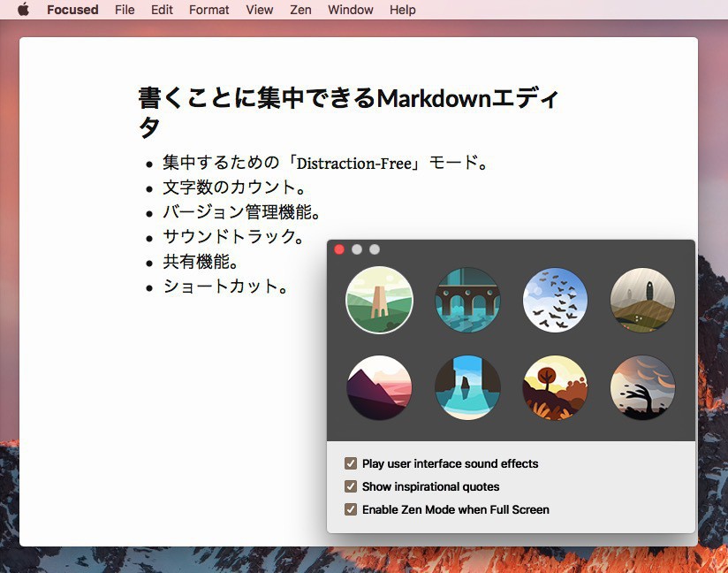
Task: Disable Play user interface sound effects
Action: 351,463
